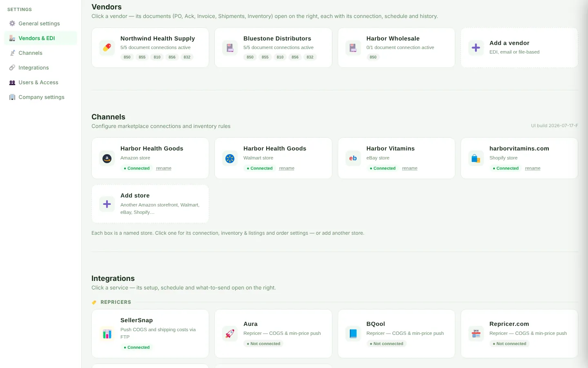Click the plus icon for Add store

tap(107, 204)
